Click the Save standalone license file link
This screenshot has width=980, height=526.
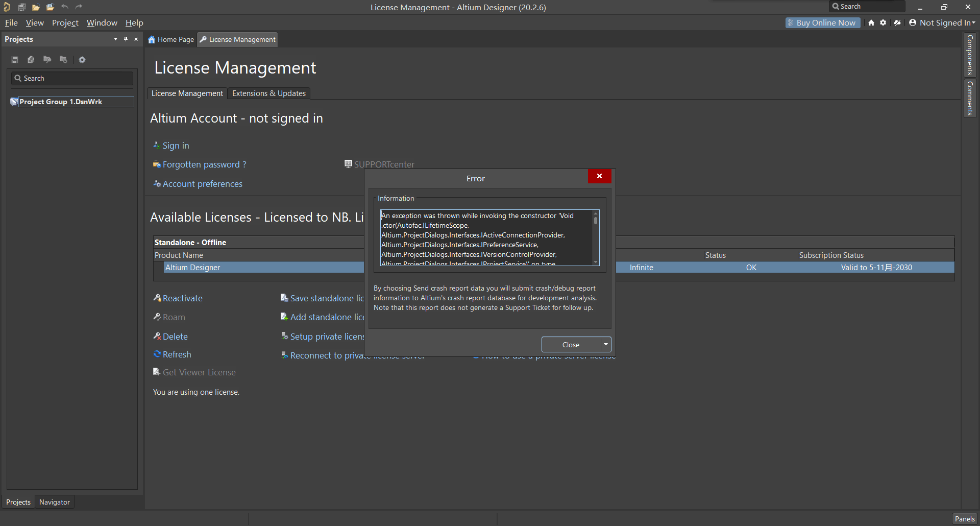tap(327, 298)
